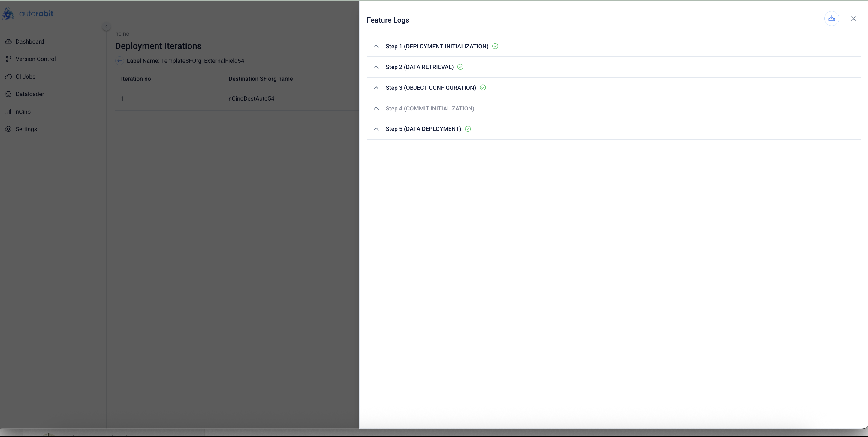Collapse Step 1 Deployment Initialization chevron
The image size is (868, 437).
click(x=376, y=47)
